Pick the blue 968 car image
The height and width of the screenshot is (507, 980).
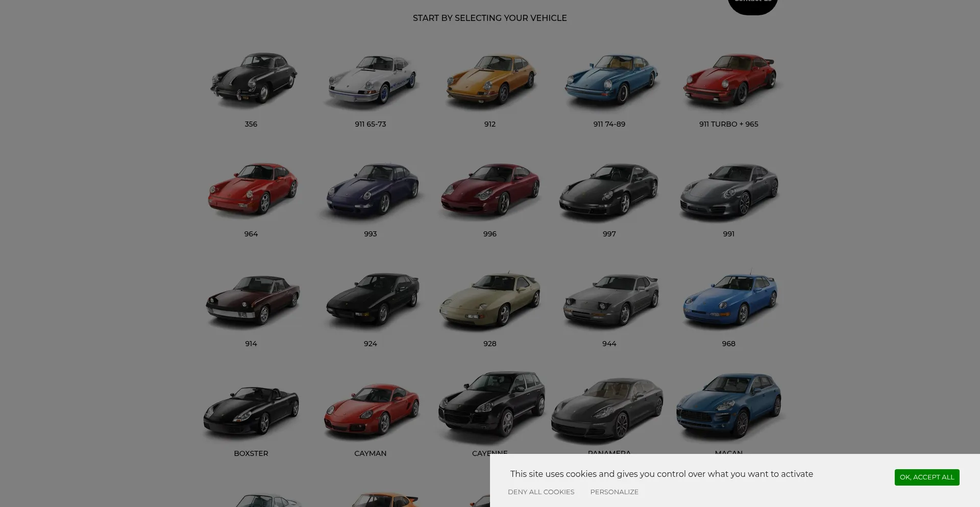pos(729,299)
